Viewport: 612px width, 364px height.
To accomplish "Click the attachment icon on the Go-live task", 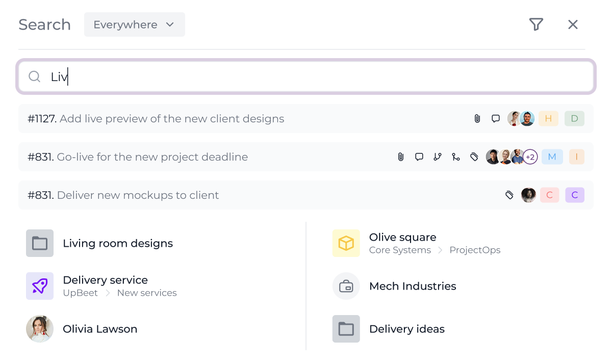I will [x=400, y=157].
